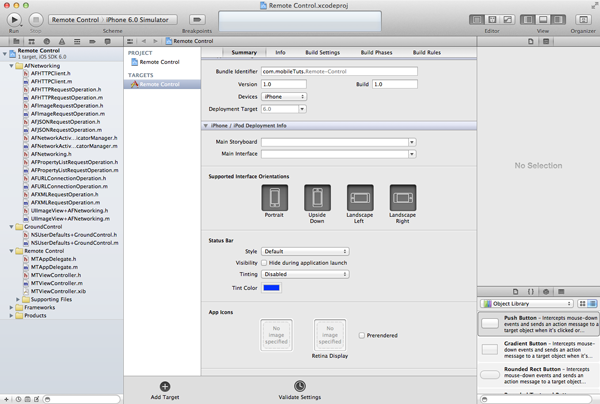Show the Debug navigator
Viewport: 600px width, 404px height.
coord(77,41)
